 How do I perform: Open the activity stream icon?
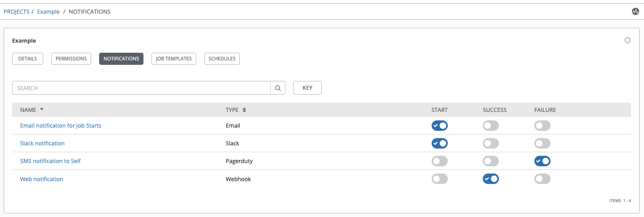tap(636, 11)
